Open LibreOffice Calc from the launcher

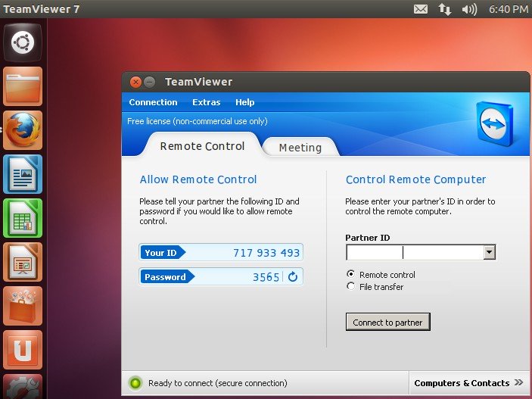23,218
